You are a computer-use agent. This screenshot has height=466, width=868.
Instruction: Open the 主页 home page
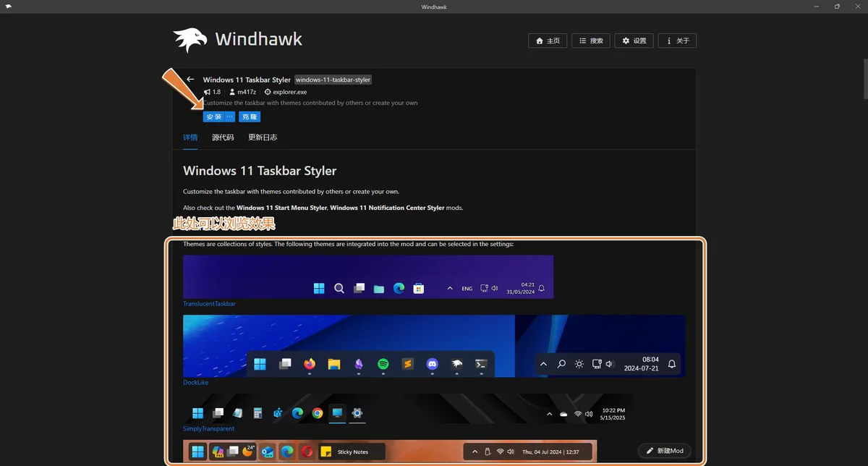(x=548, y=41)
